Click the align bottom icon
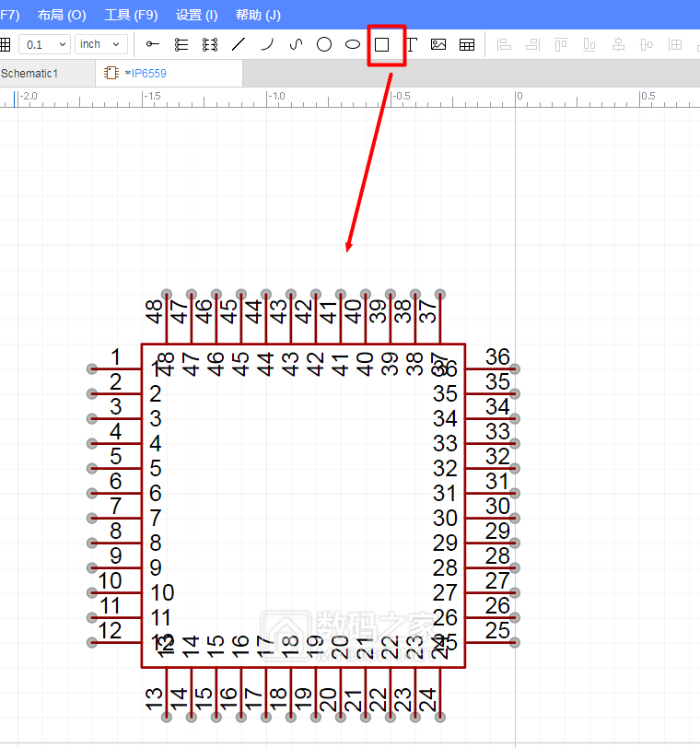This screenshot has height=748, width=700. click(x=589, y=44)
